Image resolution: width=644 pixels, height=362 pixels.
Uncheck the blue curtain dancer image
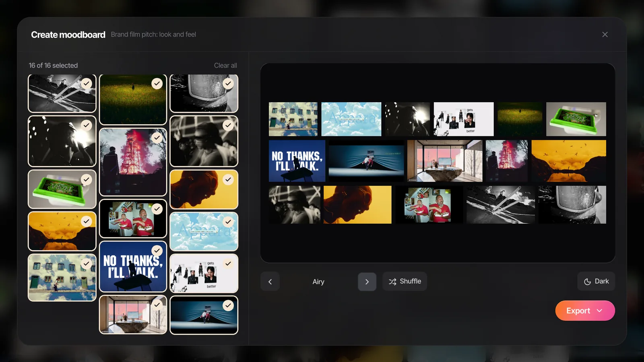pyautogui.click(x=228, y=306)
